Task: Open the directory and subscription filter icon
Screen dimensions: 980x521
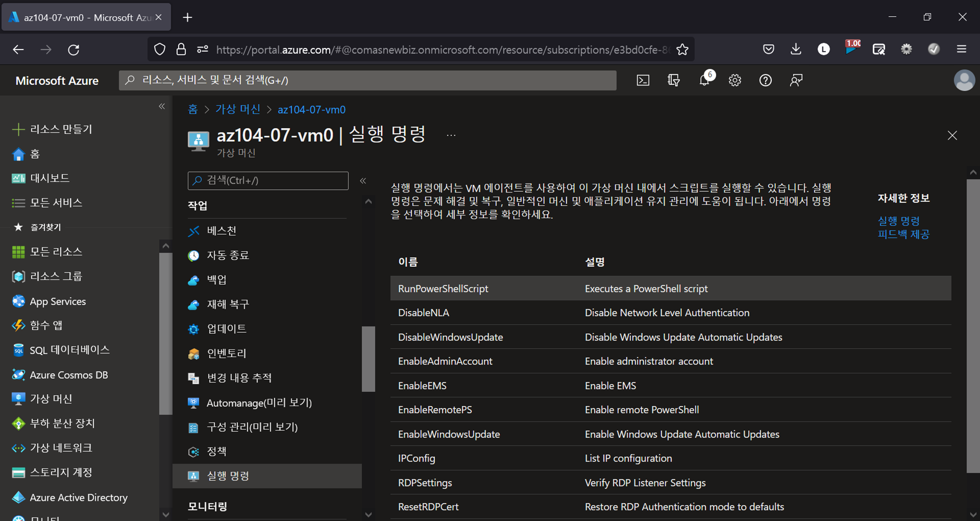Action: [x=674, y=80]
